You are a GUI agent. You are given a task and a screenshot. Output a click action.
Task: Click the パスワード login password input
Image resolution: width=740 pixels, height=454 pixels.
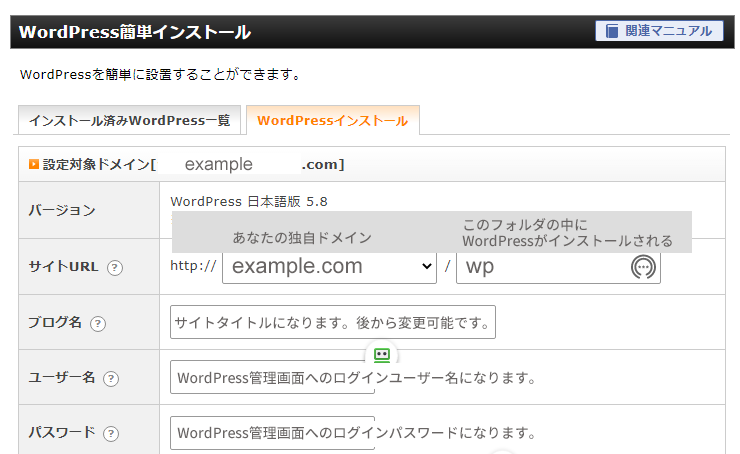[x=272, y=433]
